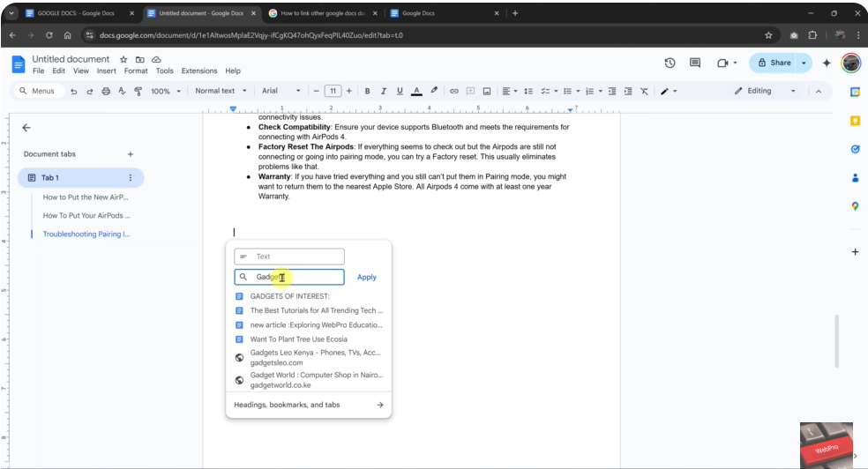The height and width of the screenshot is (469, 868).
Task: Open the Format menu
Action: click(136, 71)
